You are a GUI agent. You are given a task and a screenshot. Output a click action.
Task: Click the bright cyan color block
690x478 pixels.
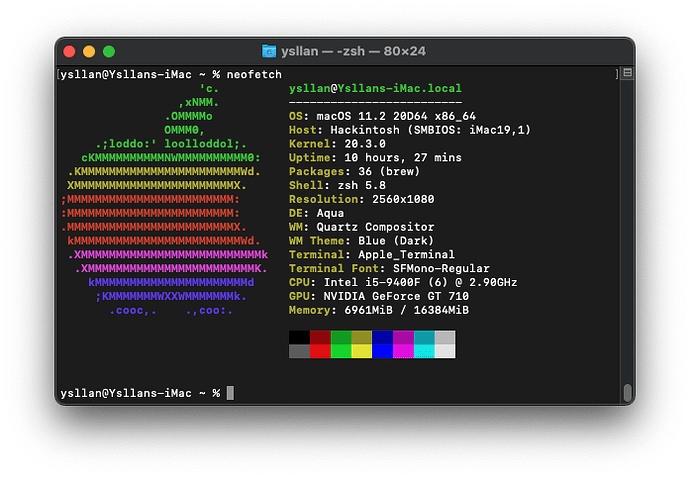tap(424, 351)
